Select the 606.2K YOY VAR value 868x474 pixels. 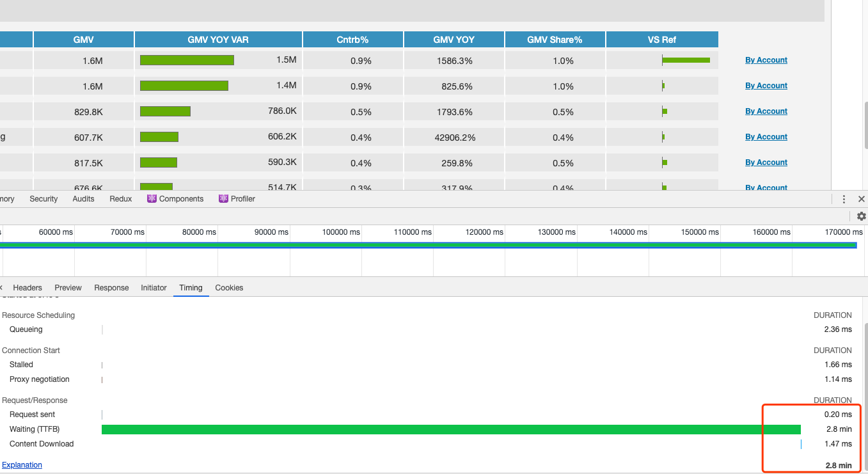click(x=282, y=136)
